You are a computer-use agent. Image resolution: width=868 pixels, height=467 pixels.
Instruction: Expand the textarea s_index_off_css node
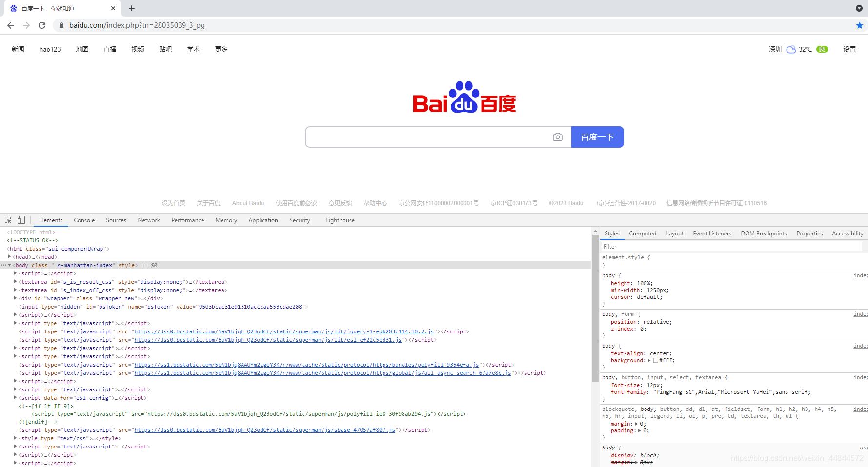point(16,290)
